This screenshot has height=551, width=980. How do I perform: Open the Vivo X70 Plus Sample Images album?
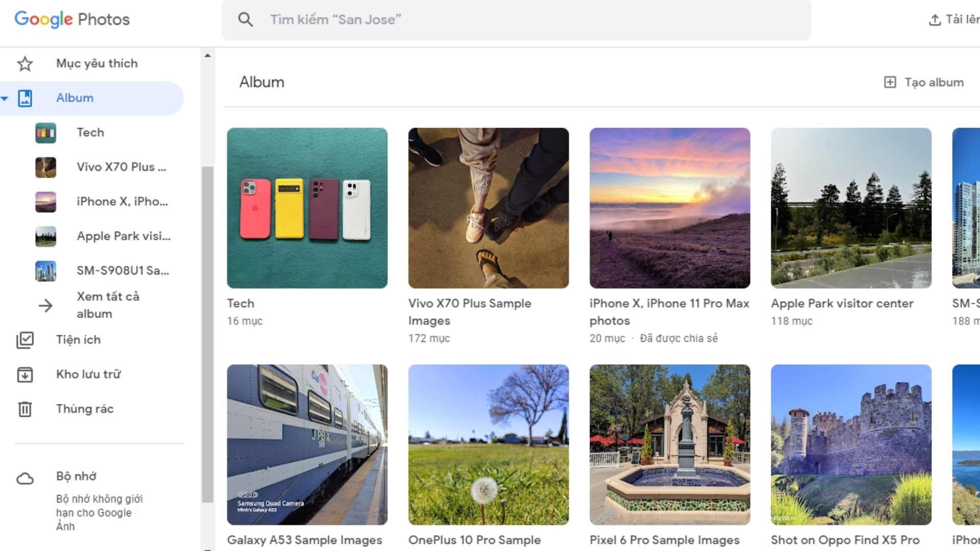tap(488, 208)
